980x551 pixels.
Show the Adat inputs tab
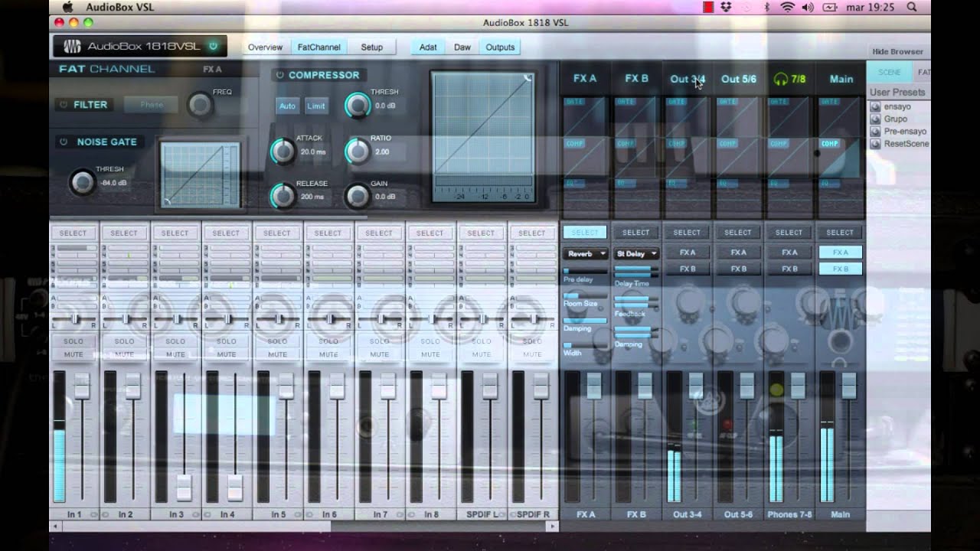[428, 47]
